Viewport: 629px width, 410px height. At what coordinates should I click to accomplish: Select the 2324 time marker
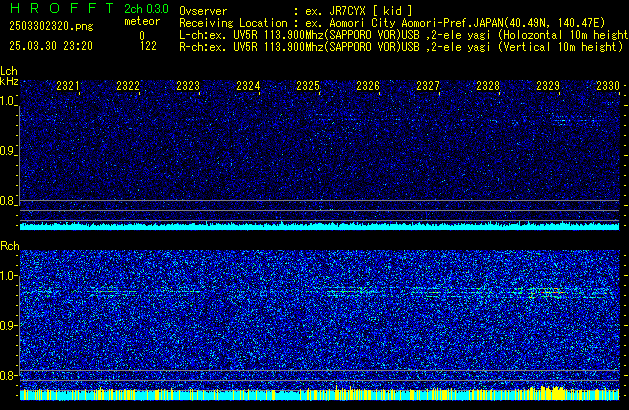point(248,86)
